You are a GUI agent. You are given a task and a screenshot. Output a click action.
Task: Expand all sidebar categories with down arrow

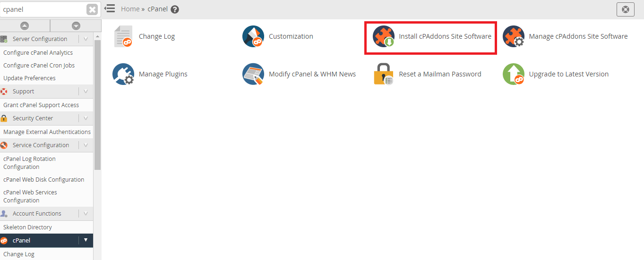(x=76, y=26)
